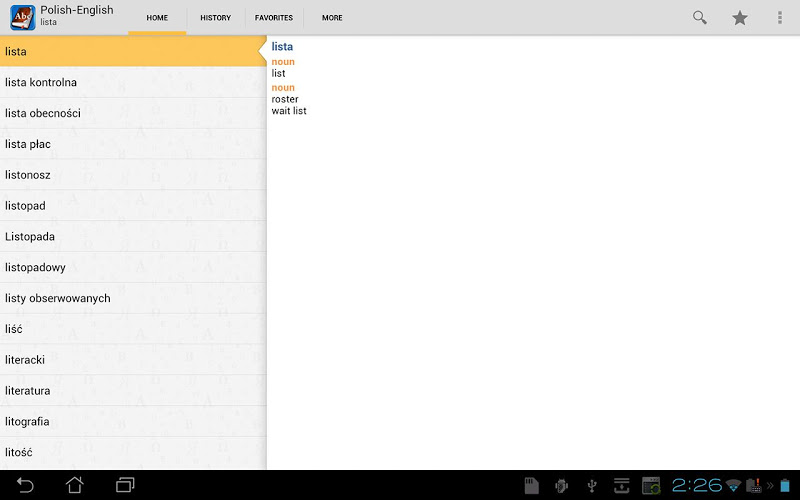Tap the favorites star icon
This screenshot has height=500, width=800.
point(740,18)
